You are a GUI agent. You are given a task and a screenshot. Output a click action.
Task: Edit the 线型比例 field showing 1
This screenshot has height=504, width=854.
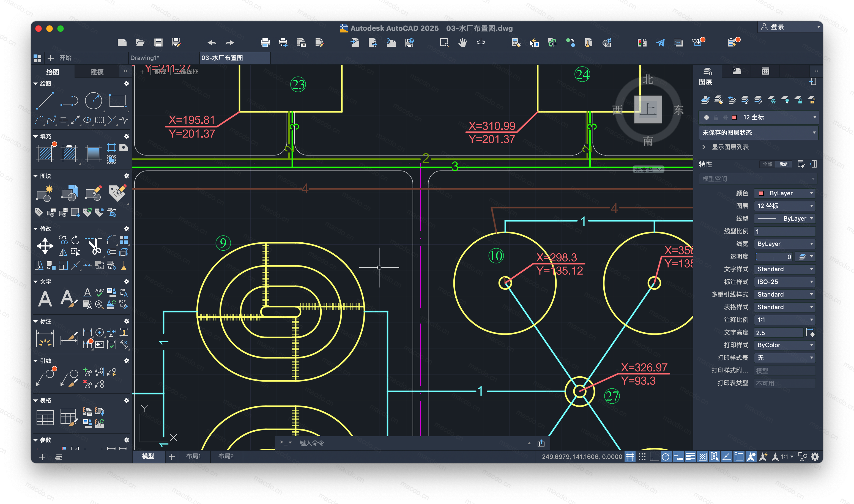[785, 231]
